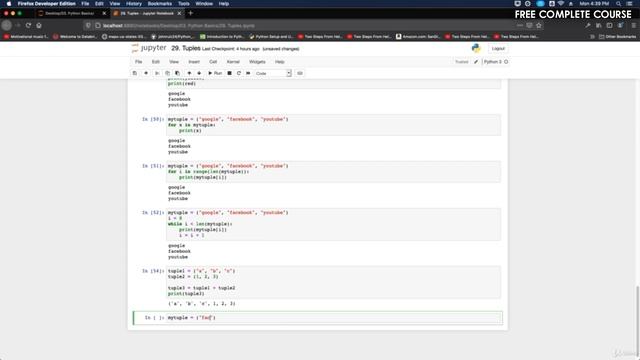
Task: Open the command palette keyboard icon
Action: tap(300, 73)
